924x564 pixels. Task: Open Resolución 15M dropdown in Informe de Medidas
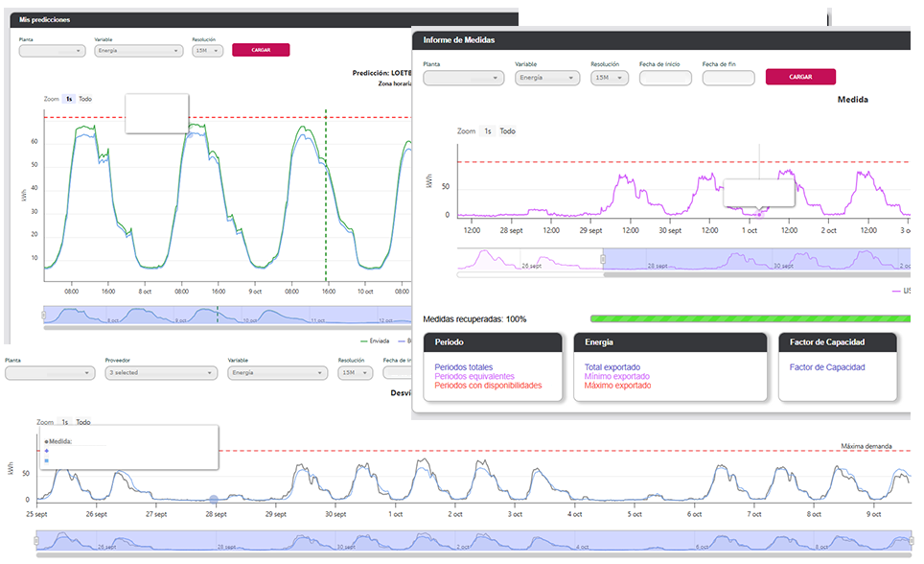[610, 78]
